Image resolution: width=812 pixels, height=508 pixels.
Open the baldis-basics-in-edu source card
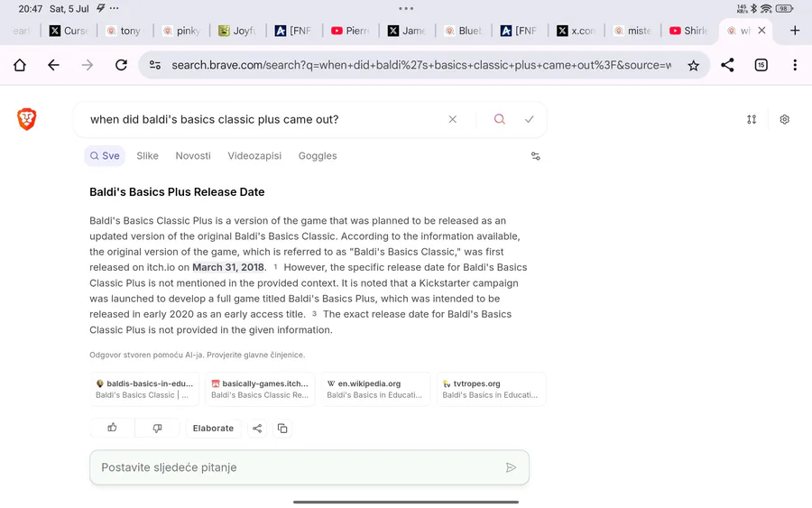click(144, 389)
